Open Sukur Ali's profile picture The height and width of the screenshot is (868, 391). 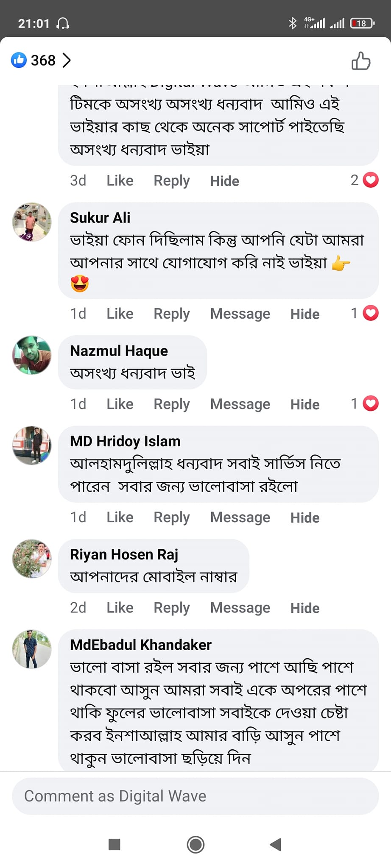(32, 222)
